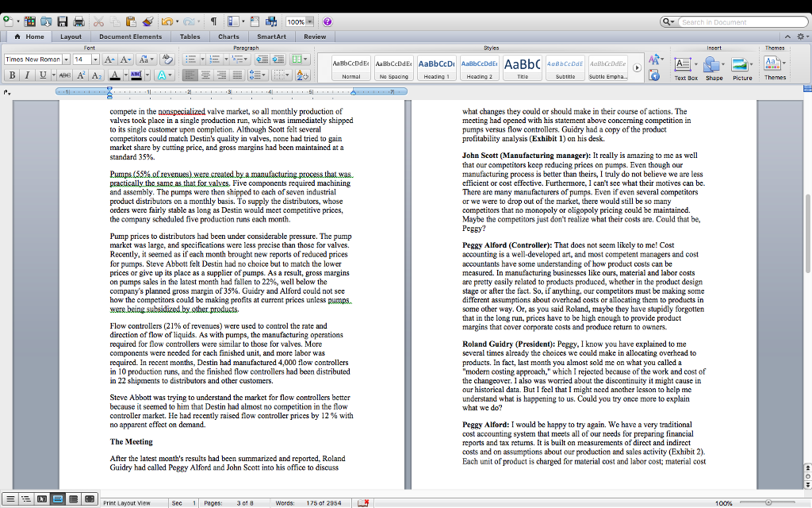
Task: Open the font name dropdown arrow
Action: [x=66, y=60]
